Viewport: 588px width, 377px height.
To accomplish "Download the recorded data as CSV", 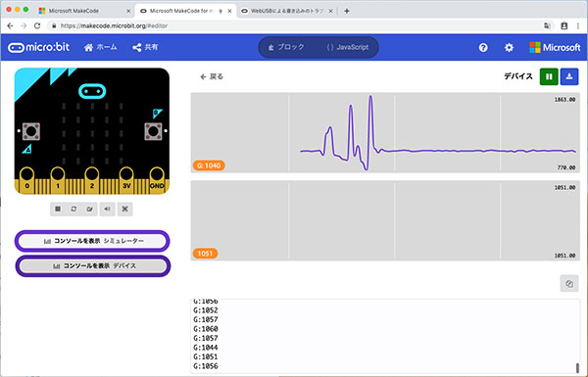I will click(x=569, y=76).
